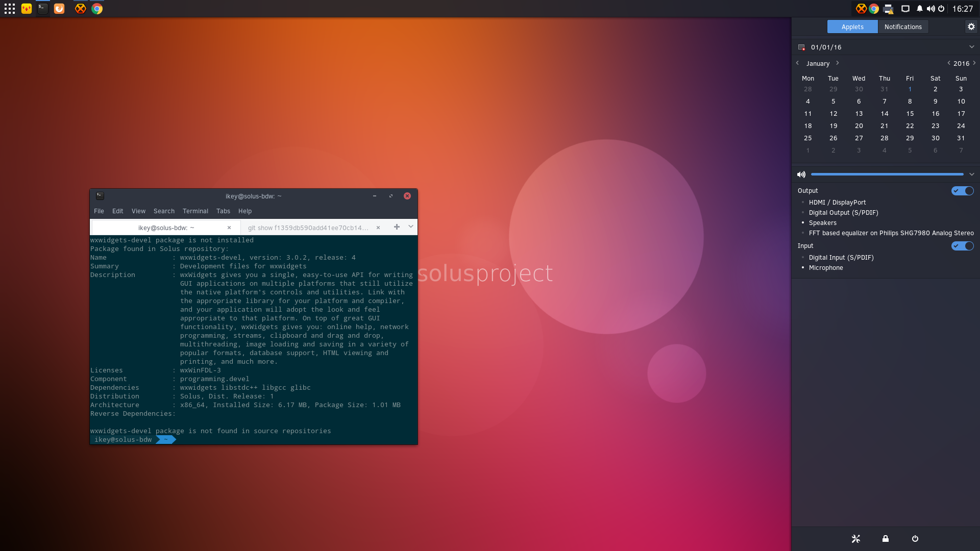This screenshot has width=980, height=551.
Task: Open the terminal Help menu
Action: [x=245, y=211]
